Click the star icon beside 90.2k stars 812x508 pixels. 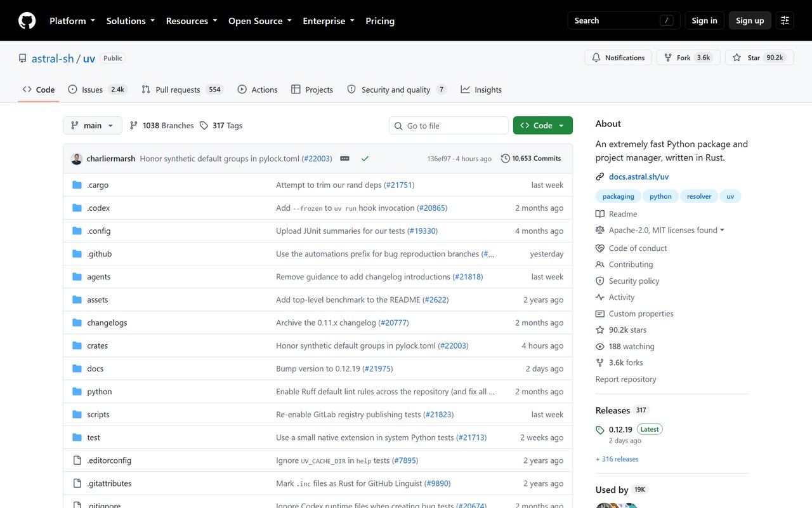[x=600, y=330]
